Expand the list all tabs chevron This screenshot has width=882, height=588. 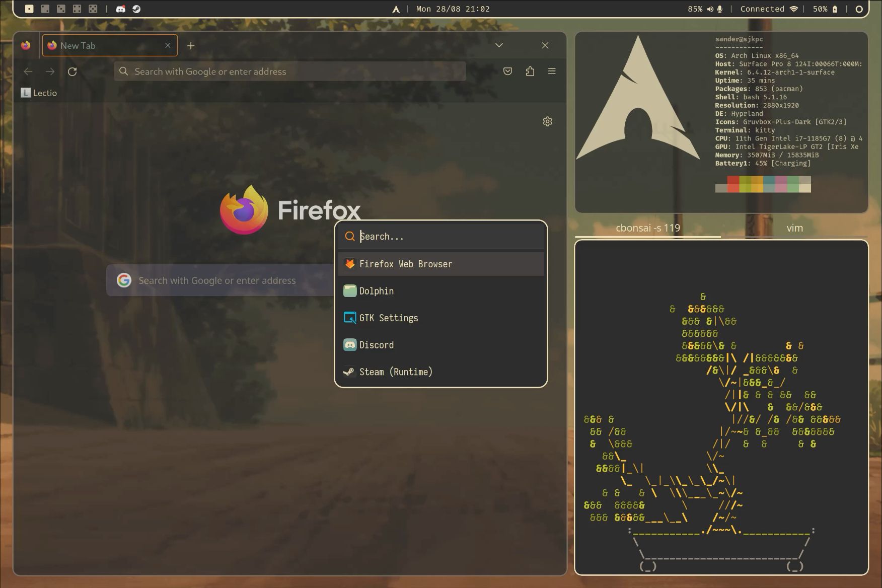tap(499, 45)
